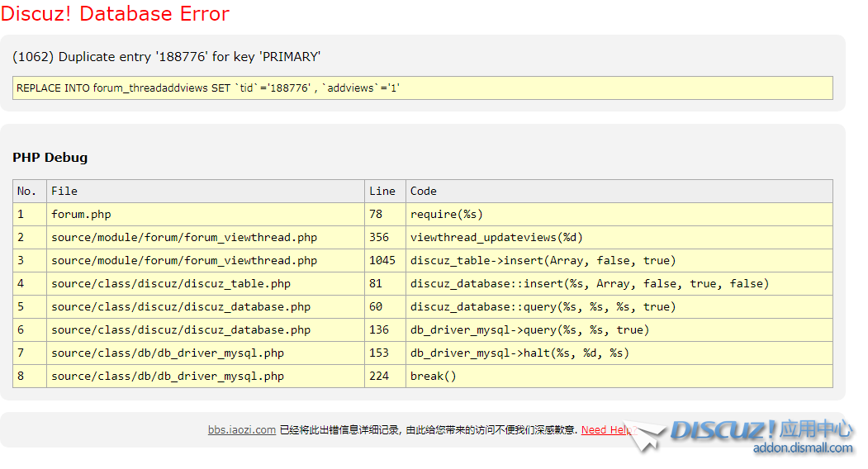This screenshot has width=868, height=469.
Task: Click the bbs.iaozi.com link
Action: (241, 430)
